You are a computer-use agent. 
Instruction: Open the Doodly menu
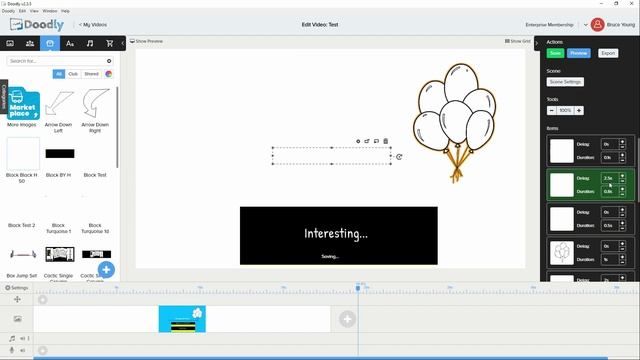pos(8,11)
